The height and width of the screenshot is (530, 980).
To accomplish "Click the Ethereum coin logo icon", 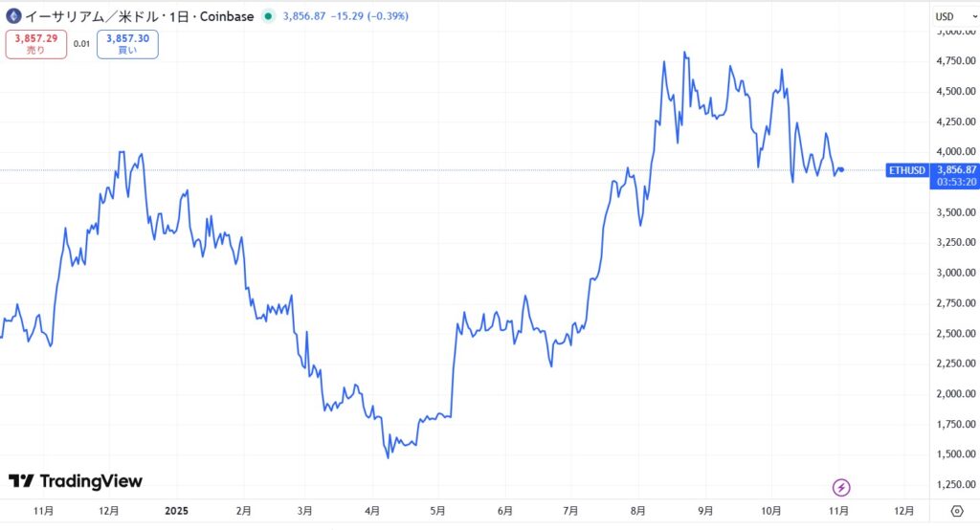I will (13, 15).
